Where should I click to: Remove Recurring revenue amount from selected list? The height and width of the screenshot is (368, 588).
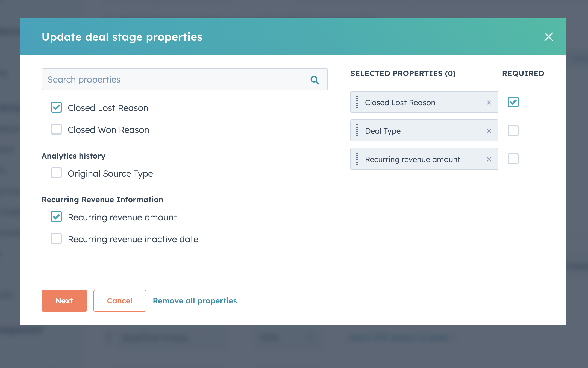pyautogui.click(x=489, y=159)
